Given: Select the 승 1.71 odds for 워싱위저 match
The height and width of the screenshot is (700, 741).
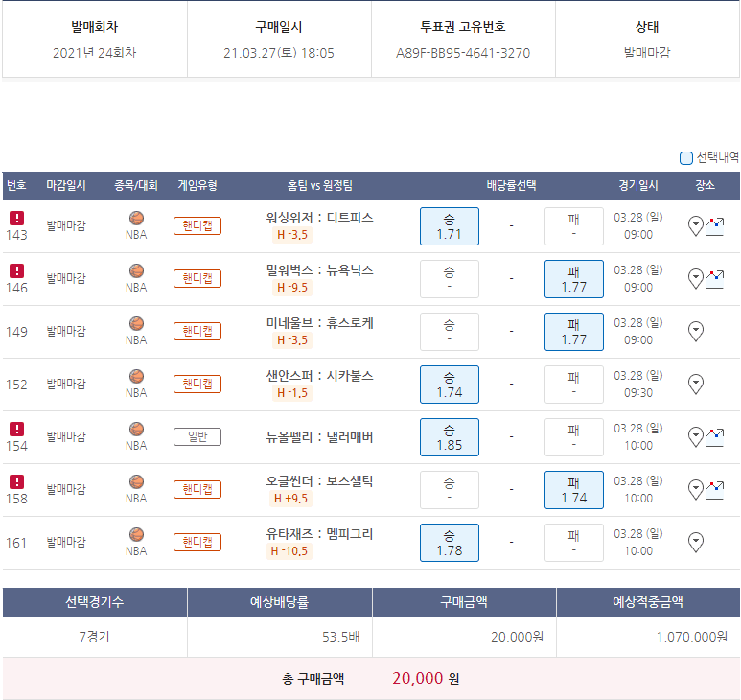Looking at the screenshot, I should pyautogui.click(x=449, y=225).
